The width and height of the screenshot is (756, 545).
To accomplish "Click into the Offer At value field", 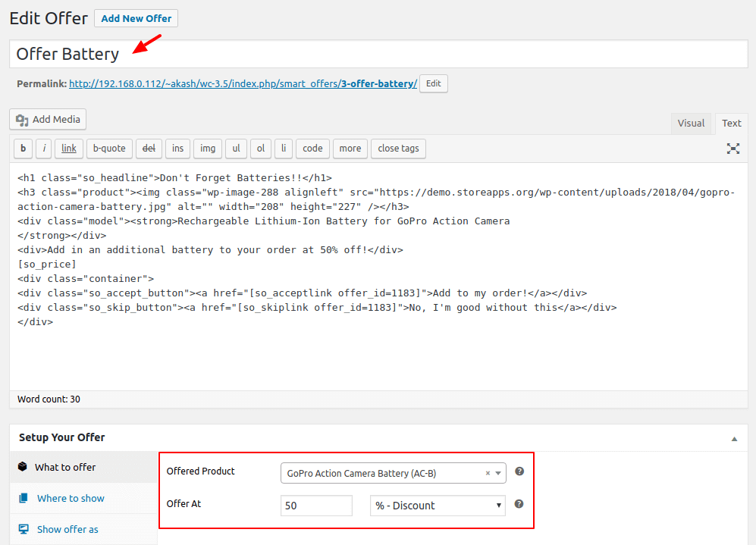I will 316,506.
